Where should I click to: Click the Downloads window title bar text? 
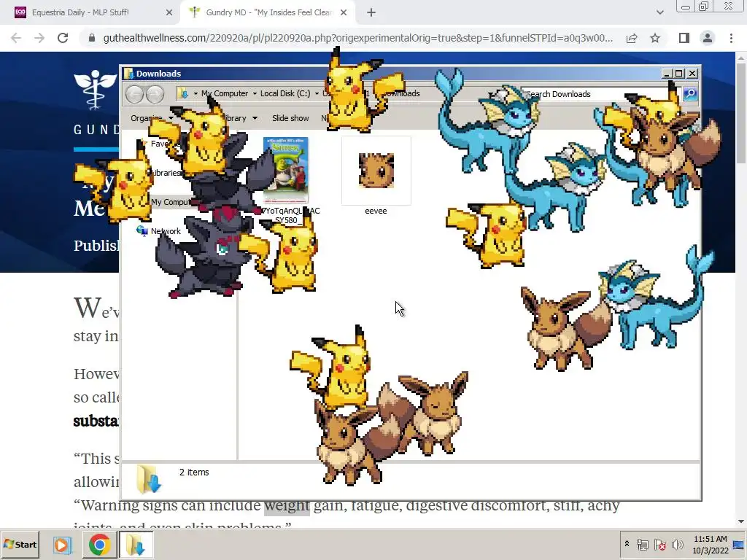158,74
